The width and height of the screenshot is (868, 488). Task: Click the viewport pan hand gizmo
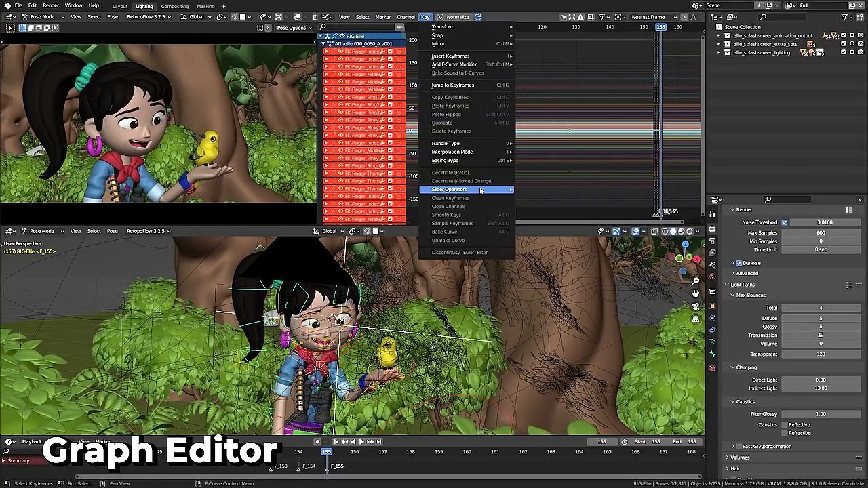(x=696, y=293)
